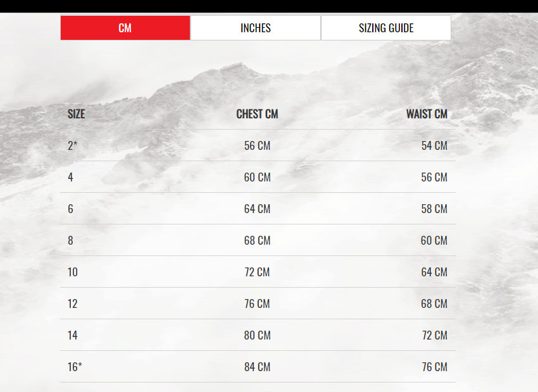Click the 54 CM waist value
This screenshot has width=538, height=392.
point(434,145)
